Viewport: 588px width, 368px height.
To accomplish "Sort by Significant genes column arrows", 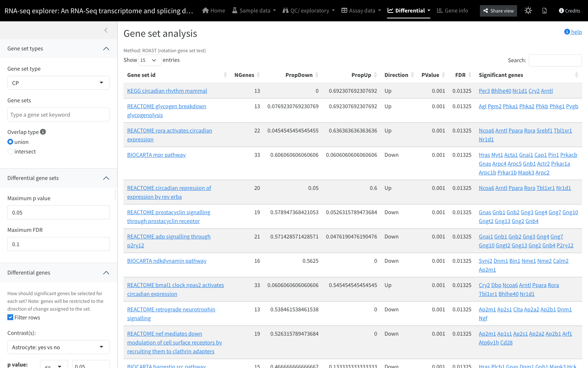I will pos(576,75).
